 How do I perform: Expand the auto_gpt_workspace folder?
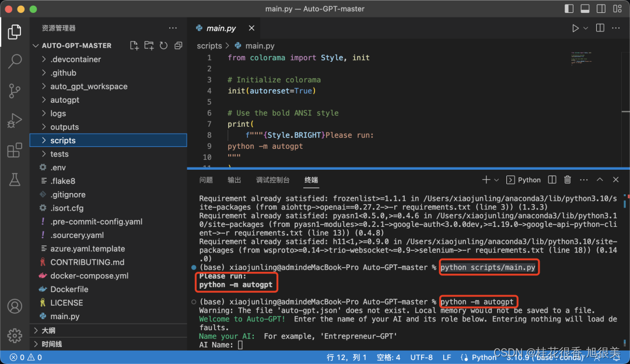pyautogui.click(x=108, y=86)
